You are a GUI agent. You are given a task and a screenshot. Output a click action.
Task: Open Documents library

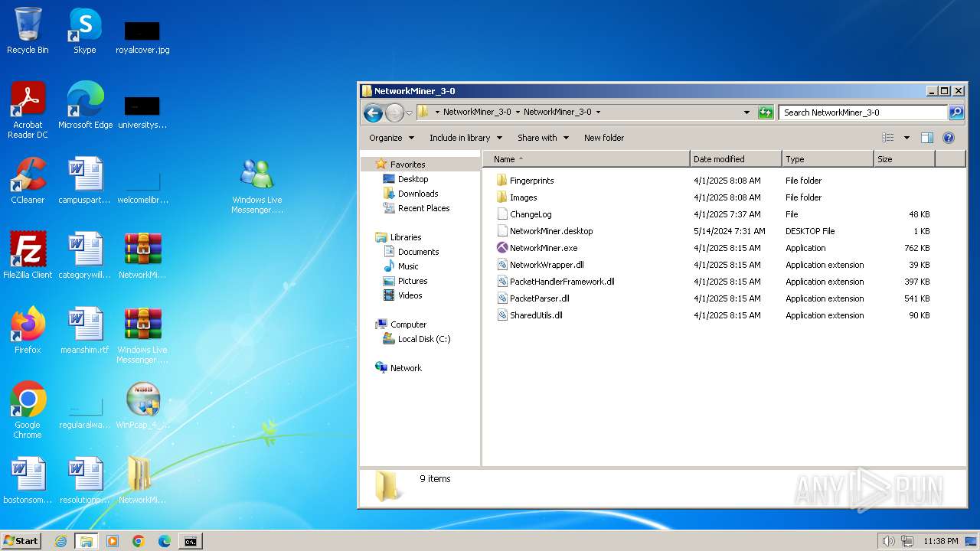(418, 252)
